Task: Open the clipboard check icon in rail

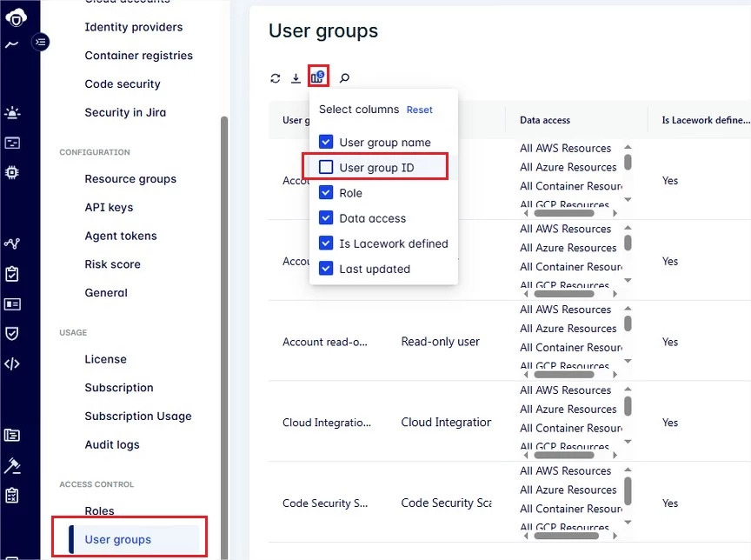Action: pyautogui.click(x=12, y=274)
